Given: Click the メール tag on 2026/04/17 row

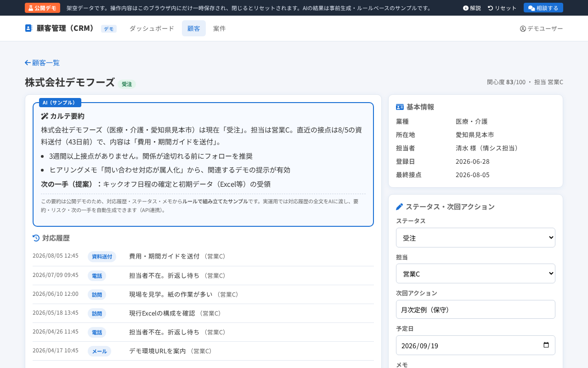Looking at the screenshot, I should pos(100,351).
